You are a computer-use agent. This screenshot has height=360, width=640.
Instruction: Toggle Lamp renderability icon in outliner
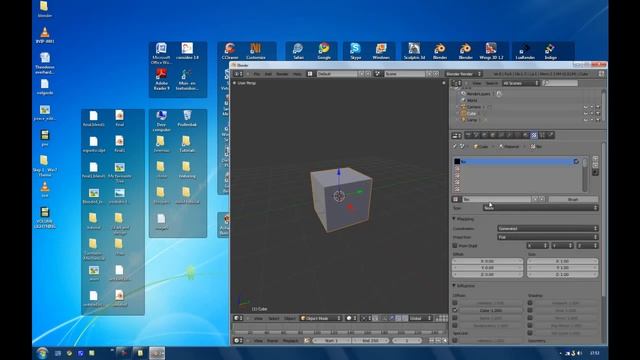click(x=598, y=120)
